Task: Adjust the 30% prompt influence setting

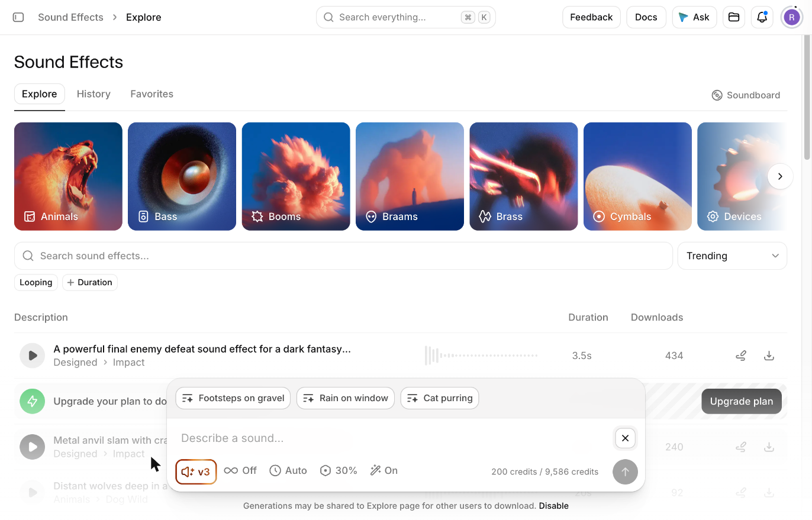Action: click(339, 471)
